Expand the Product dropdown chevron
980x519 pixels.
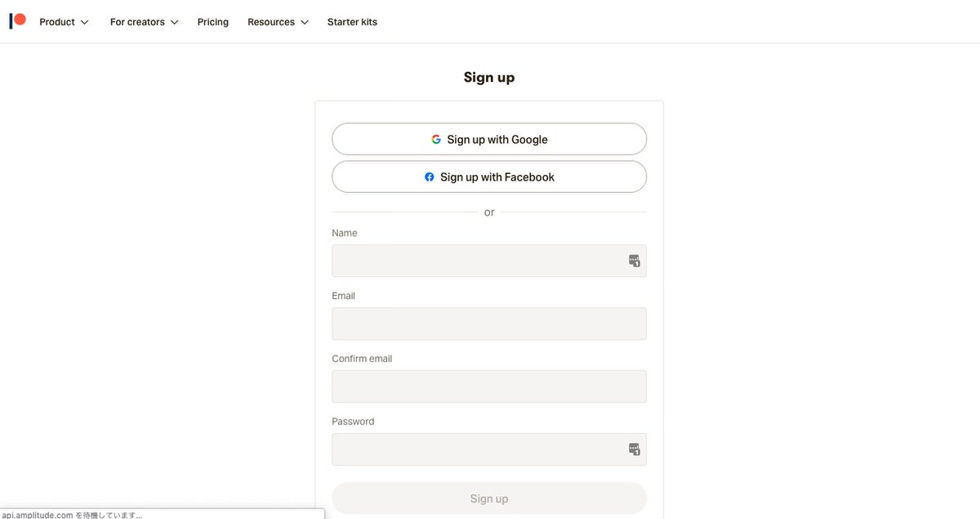click(x=85, y=22)
